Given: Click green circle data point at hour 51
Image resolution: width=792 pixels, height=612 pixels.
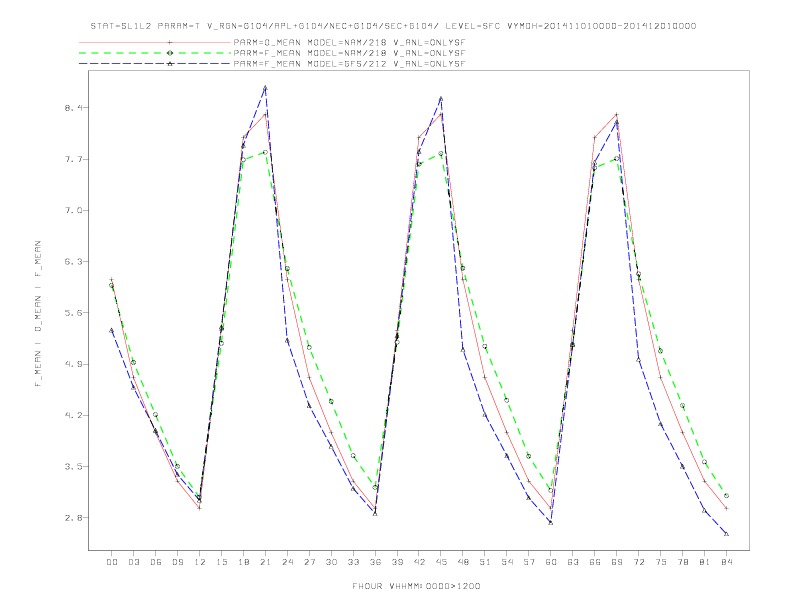Looking at the screenshot, I should (x=485, y=346).
